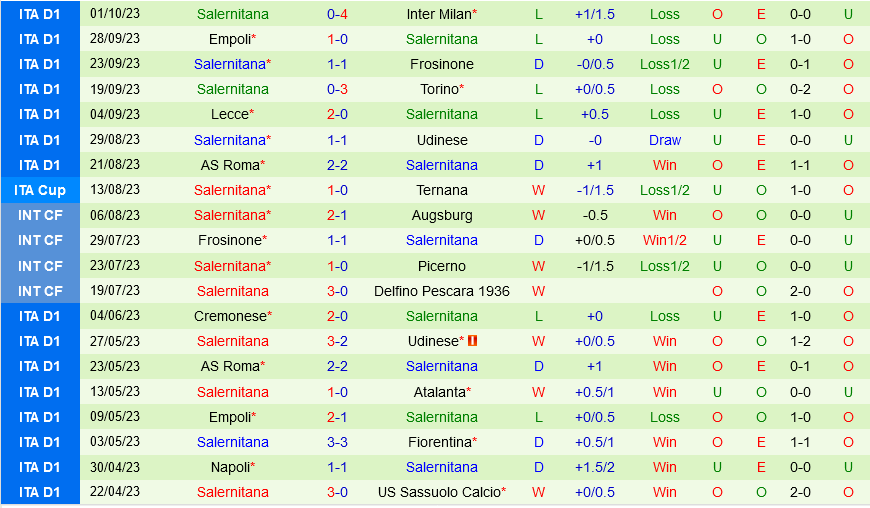Open the 3-2 score versus Udinese
This screenshot has height=508, width=870.
337,341
